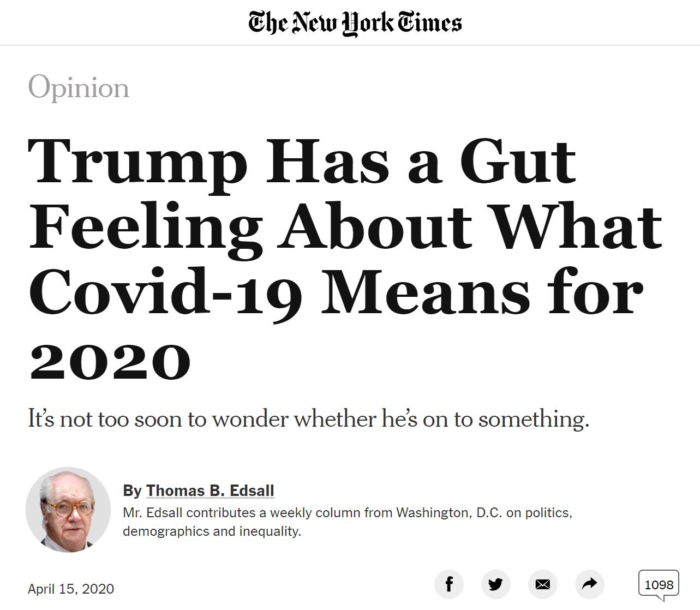Share the article via email icon
This screenshot has height=610, width=700.
[542, 585]
